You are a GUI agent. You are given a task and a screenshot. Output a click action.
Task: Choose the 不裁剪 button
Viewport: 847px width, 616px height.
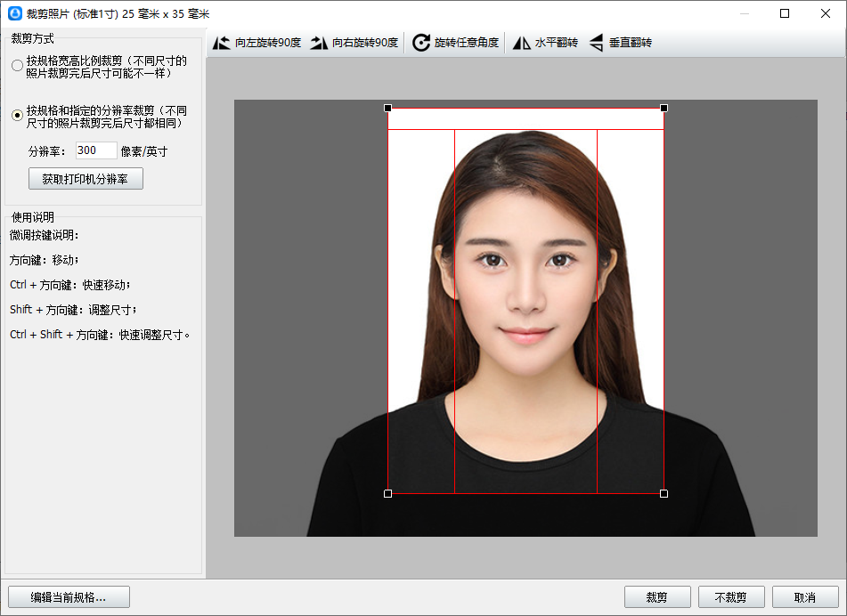pyautogui.click(x=731, y=597)
